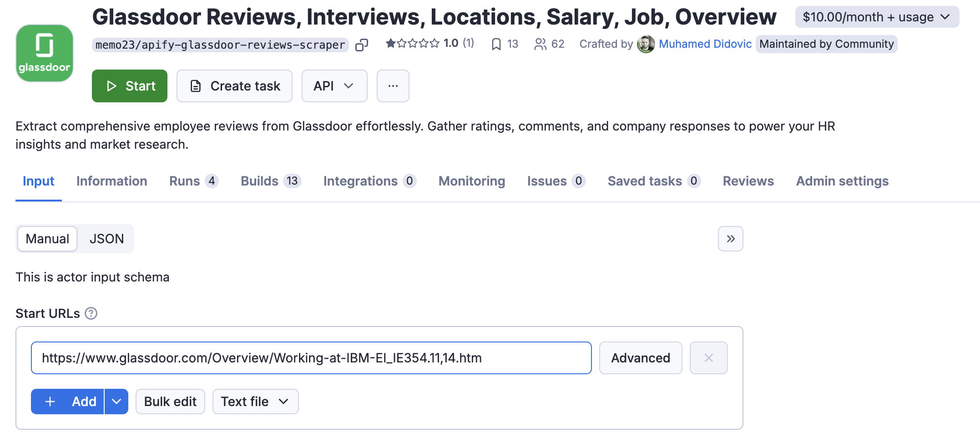Collapse panel with the double-chevron button
The width and height of the screenshot is (980, 442).
click(731, 239)
